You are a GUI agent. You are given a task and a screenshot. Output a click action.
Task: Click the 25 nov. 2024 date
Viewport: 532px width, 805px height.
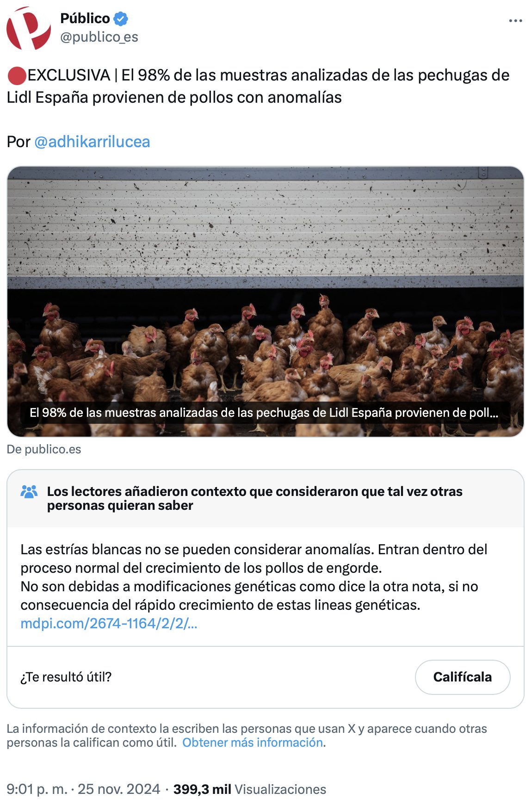[x=119, y=789]
